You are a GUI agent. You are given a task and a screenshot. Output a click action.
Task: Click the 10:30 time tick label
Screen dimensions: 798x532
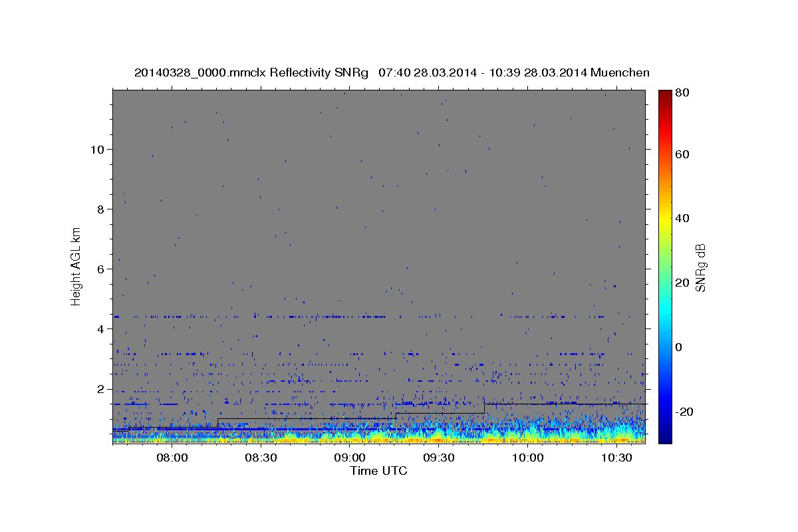coord(617,458)
